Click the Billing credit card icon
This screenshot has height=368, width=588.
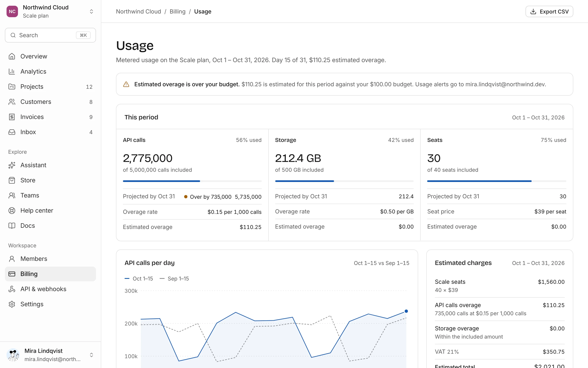pyautogui.click(x=12, y=274)
